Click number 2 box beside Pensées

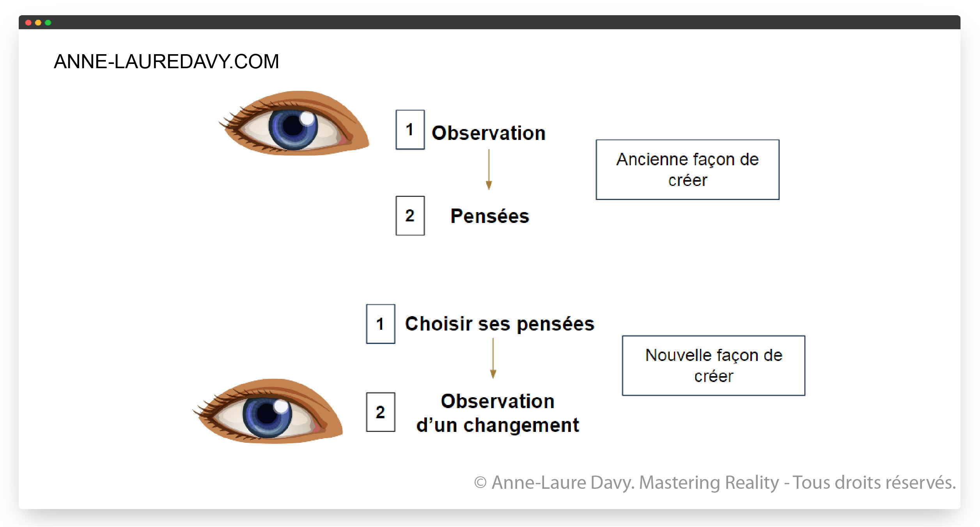pyautogui.click(x=410, y=216)
